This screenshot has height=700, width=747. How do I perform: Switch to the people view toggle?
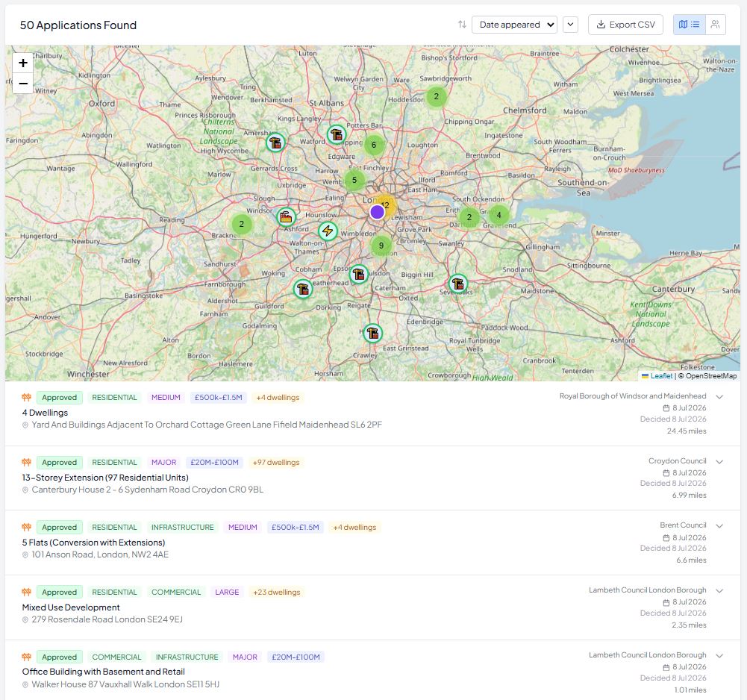(715, 25)
